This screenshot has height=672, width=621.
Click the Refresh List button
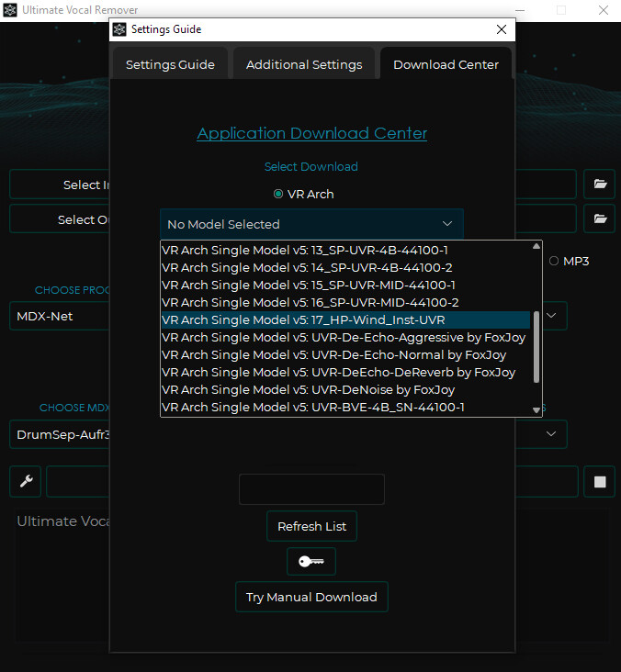tap(311, 526)
